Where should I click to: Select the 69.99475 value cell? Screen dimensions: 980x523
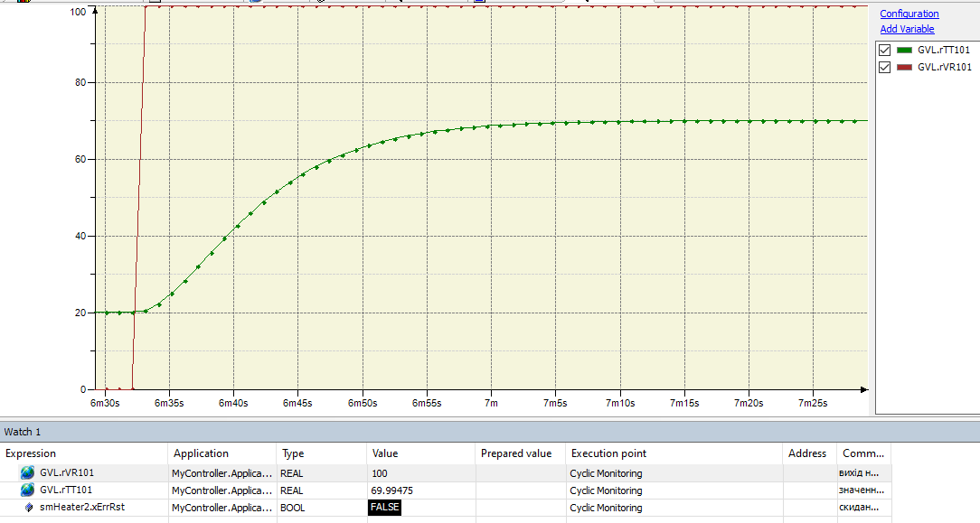pos(392,490)
